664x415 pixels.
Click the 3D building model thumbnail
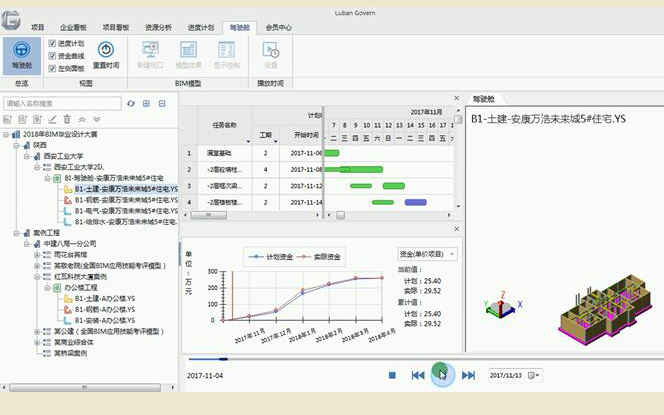pyautogui.click(x=606, y=310)
